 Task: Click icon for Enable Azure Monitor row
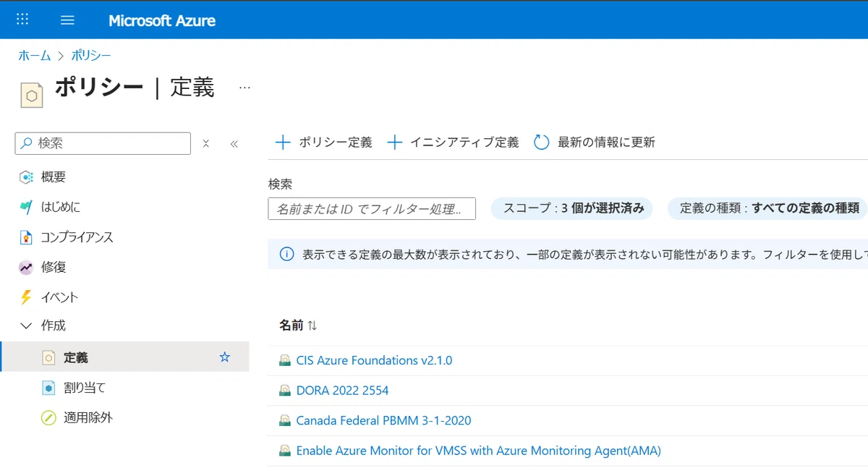click(285, 451)
